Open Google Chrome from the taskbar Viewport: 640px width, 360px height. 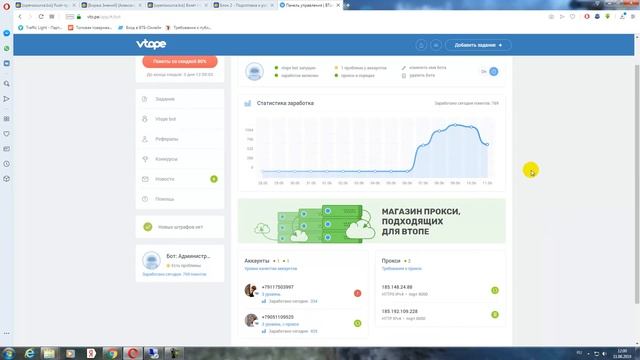click(x=112, y=353)
